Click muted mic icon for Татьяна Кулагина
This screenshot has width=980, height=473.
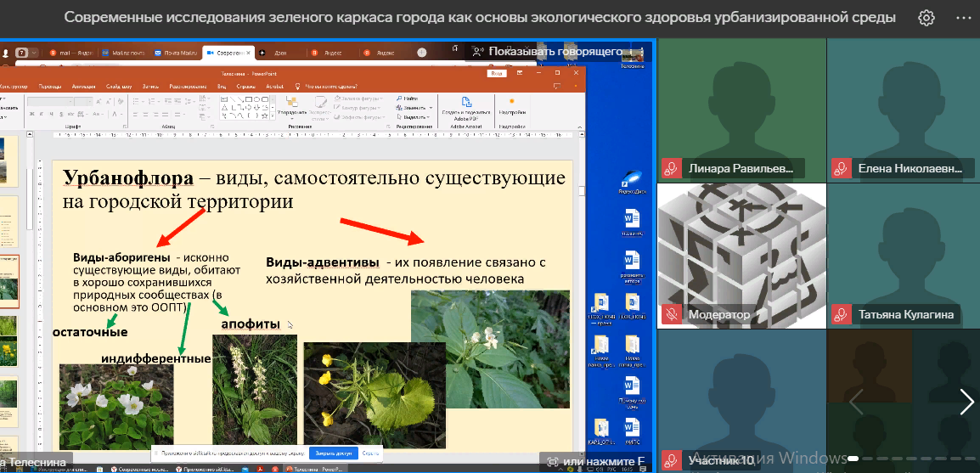(841, 314)
